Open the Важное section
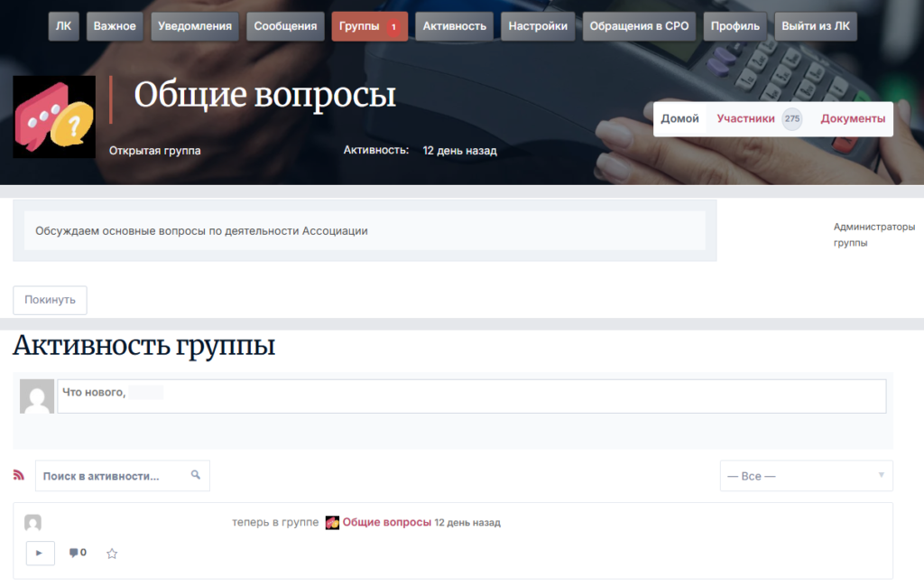The image size is (924, 587). coord(115,26)
